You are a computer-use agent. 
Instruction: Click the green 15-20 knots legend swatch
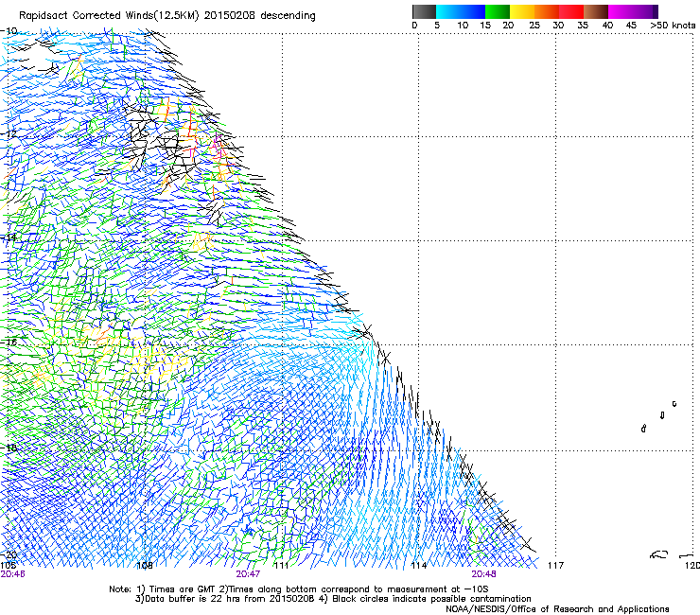[x=498, y=11]
